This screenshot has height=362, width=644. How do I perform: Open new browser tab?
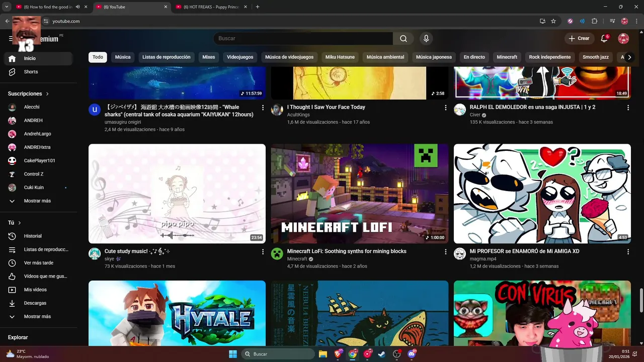coord(258,7)
